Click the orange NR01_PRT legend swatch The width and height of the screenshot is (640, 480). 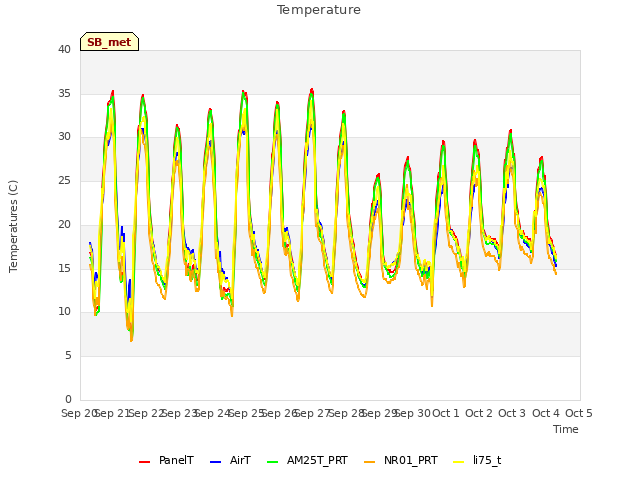[x=370, y=462]
